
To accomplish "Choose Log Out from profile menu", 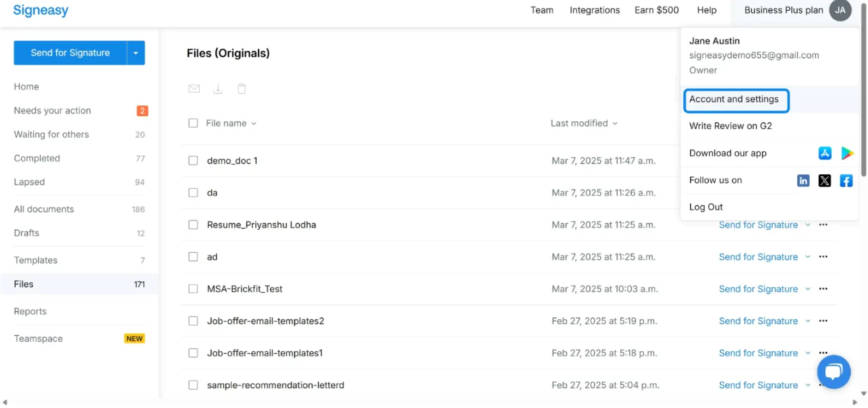I will pos(706,207).
